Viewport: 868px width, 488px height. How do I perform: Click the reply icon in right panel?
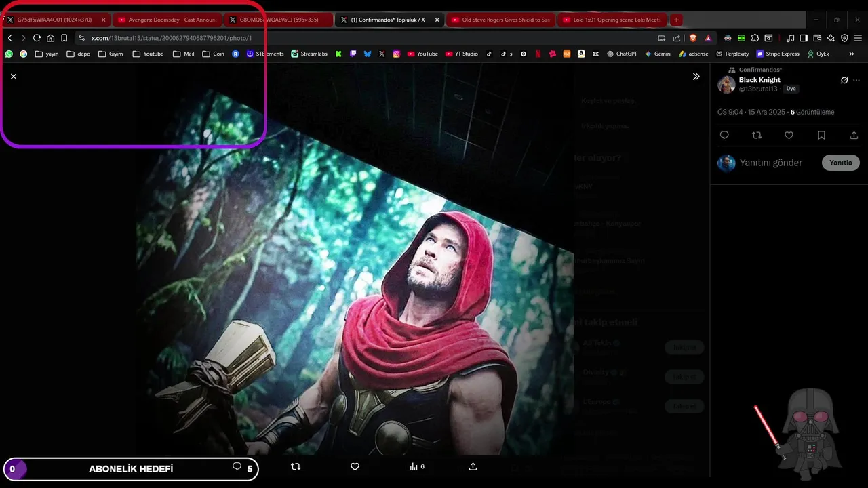click(x=724, y=136)
